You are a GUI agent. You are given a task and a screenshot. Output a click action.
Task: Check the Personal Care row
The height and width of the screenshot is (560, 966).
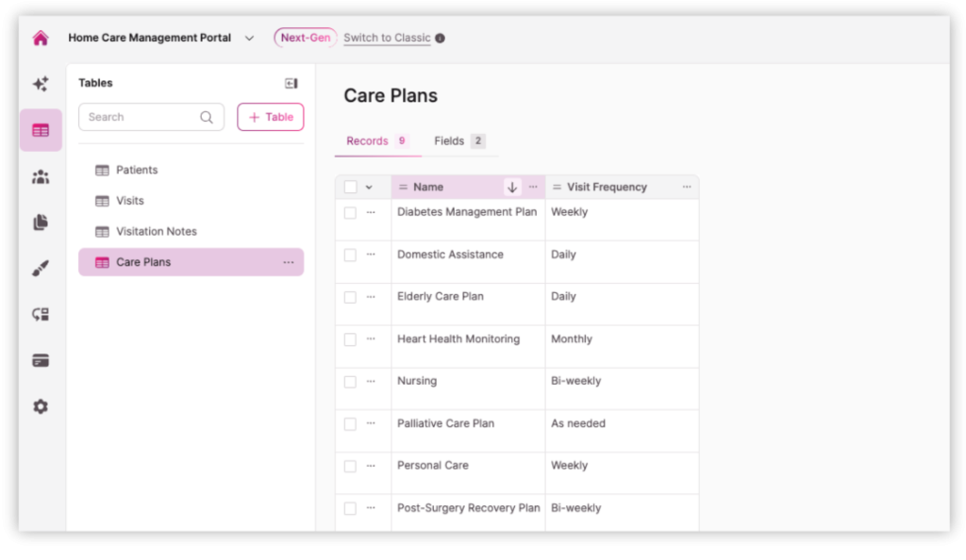pos(350,467)
